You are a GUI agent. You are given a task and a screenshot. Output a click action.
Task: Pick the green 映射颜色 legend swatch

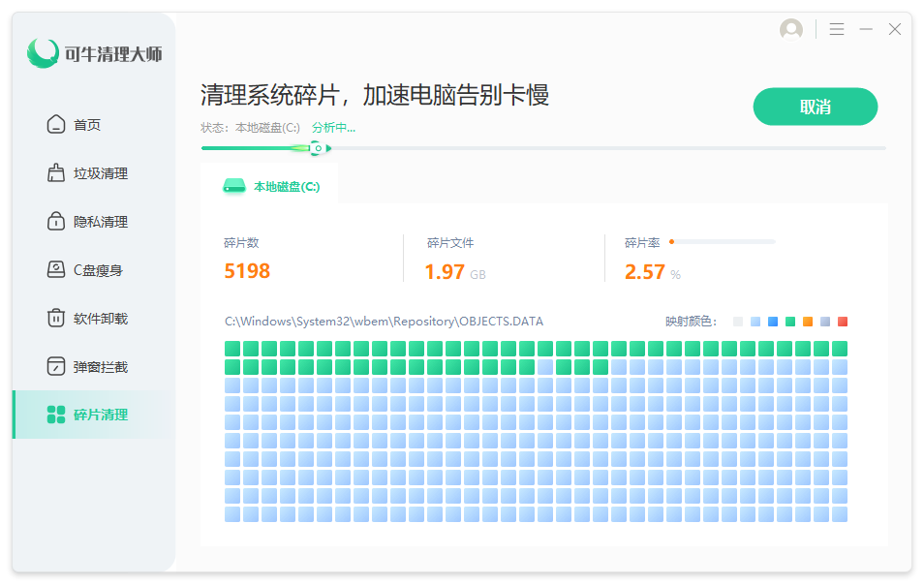click(x=790, y=322)
